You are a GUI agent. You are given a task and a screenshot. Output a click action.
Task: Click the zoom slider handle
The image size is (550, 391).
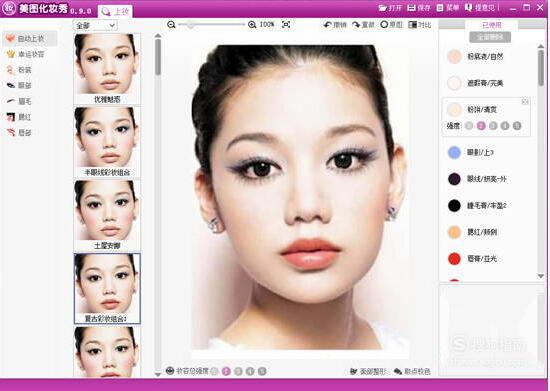tap(190, 25)
